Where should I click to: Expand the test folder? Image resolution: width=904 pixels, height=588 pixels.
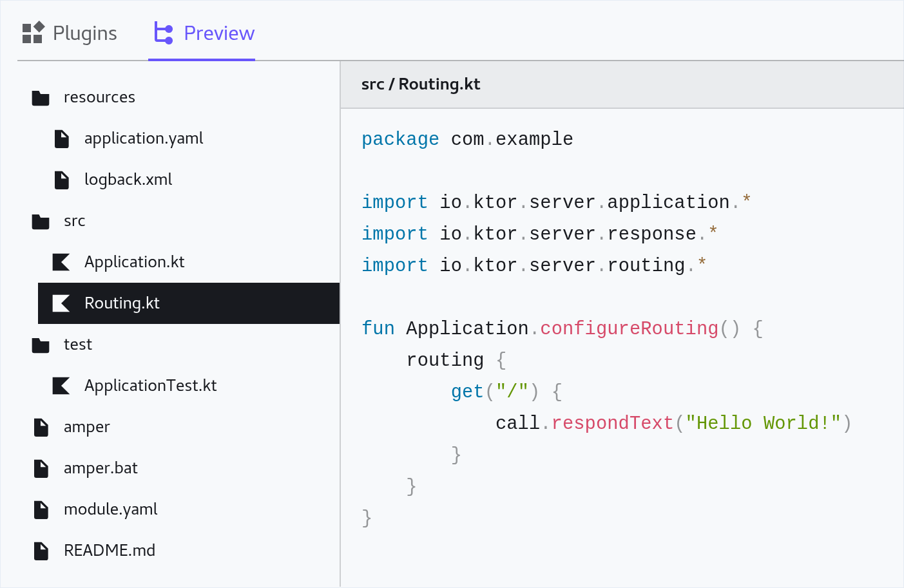click(77, 344)
